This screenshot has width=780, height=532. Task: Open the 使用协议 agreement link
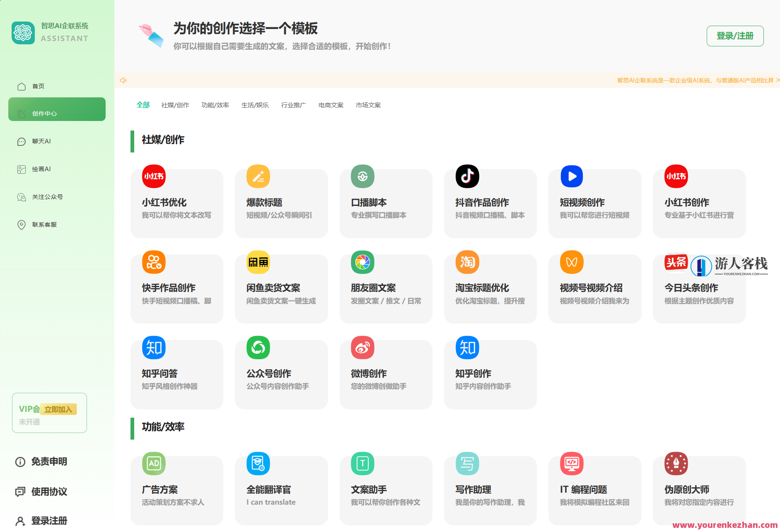[48, 492]
